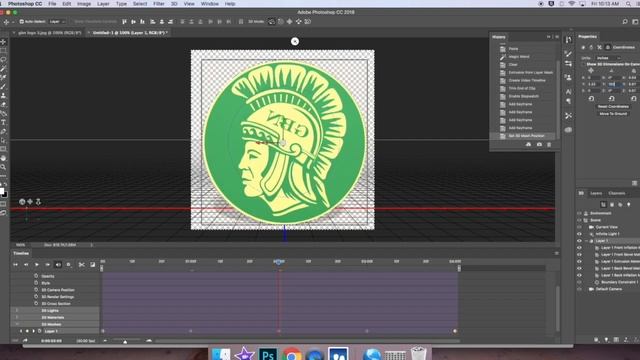
Task: Hide Layer 1 Front Inflation material
Action: (x=579, y=248)
